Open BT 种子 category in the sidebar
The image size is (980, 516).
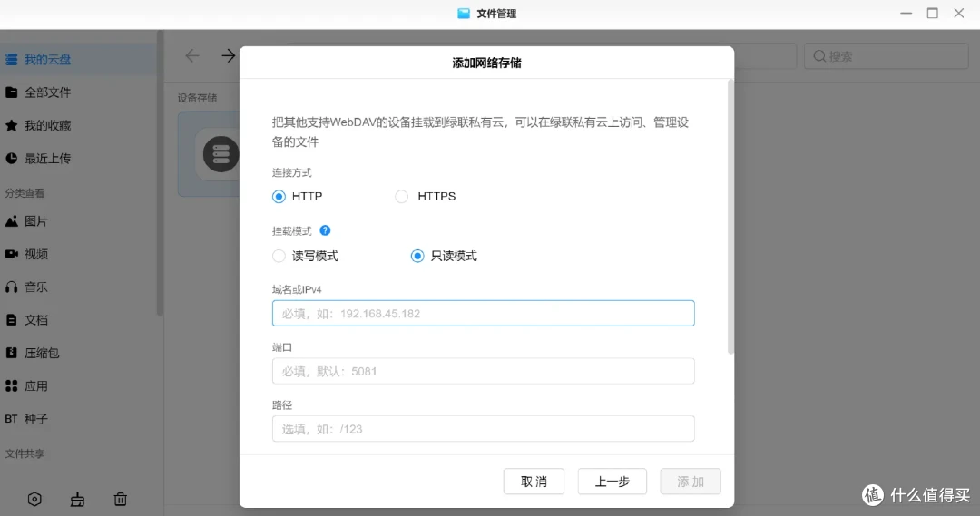78,419
